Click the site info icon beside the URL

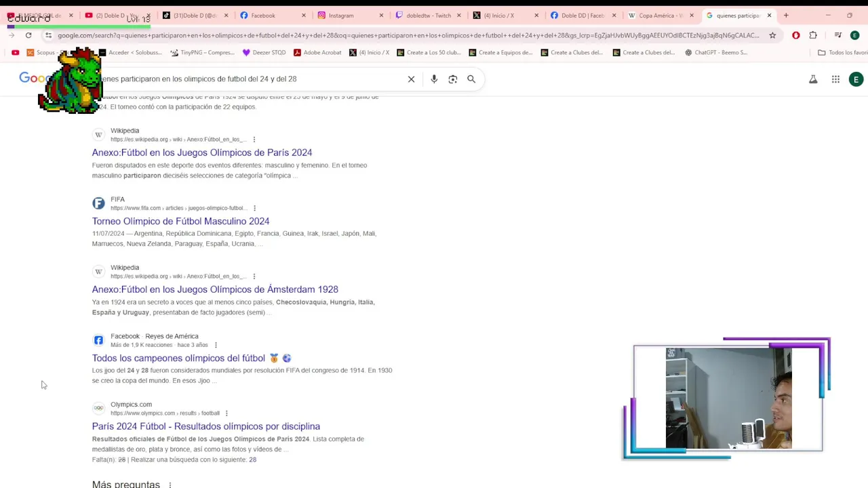48,35
